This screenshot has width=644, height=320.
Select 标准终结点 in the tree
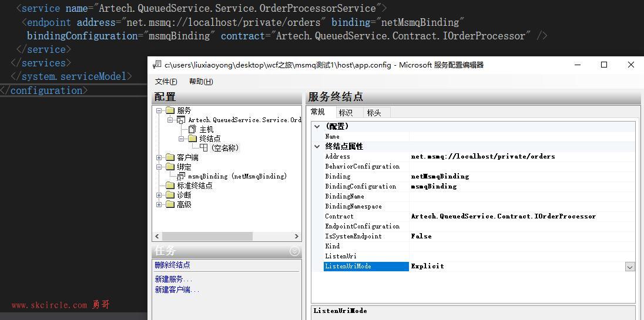(194, 186)
